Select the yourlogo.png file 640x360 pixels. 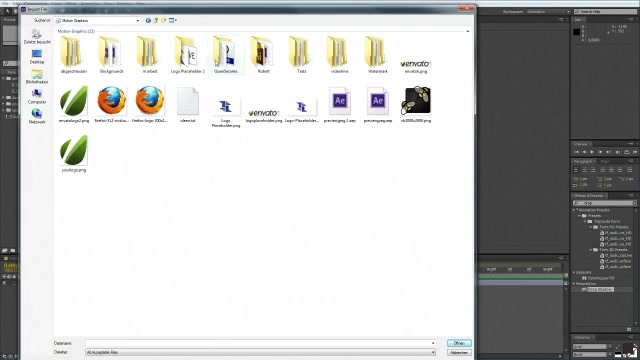click(x=74, y=154)
